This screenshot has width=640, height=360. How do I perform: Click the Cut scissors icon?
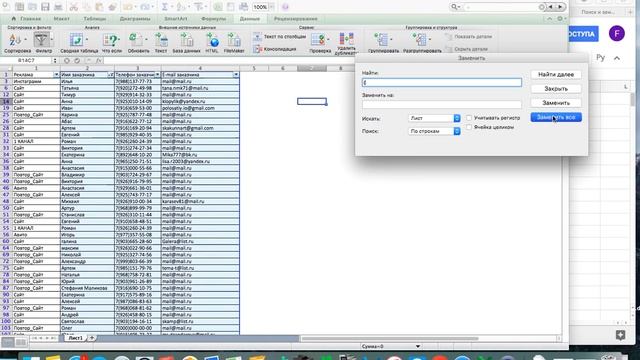pos(73,7)
